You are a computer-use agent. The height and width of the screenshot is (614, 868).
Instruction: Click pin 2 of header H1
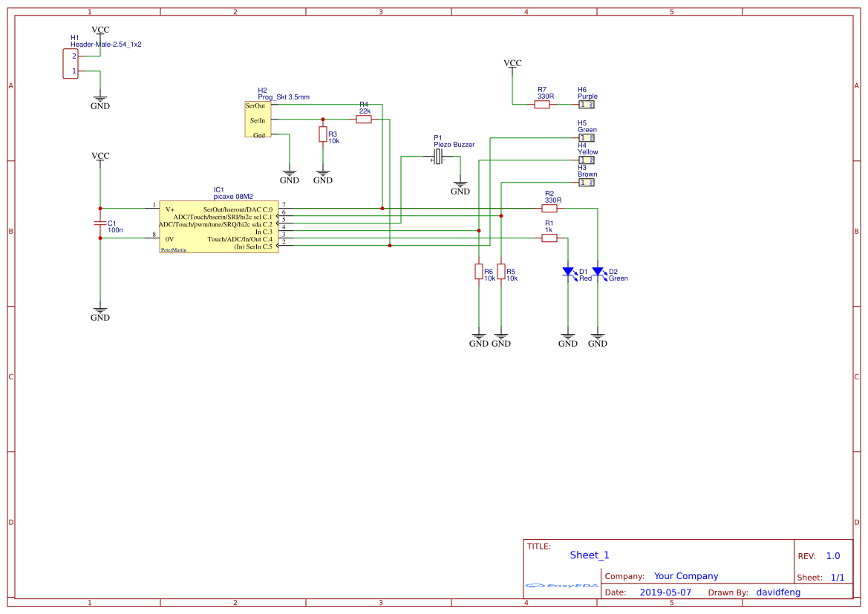pos(74,56)
